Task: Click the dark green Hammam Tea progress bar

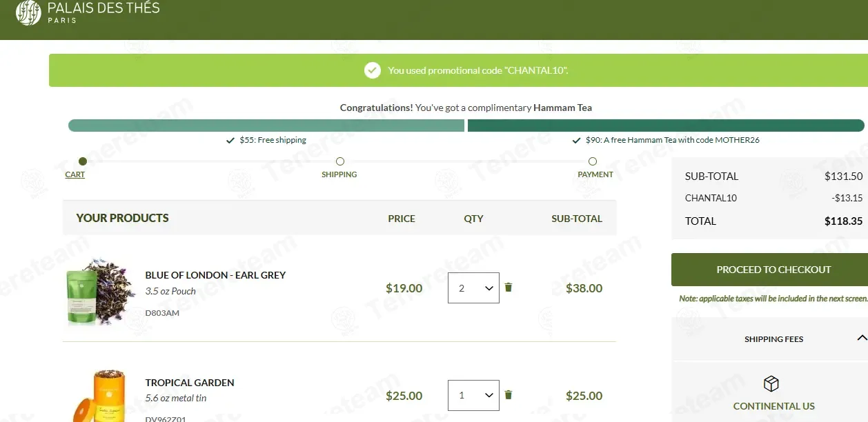Action: (x=666, y=125)
